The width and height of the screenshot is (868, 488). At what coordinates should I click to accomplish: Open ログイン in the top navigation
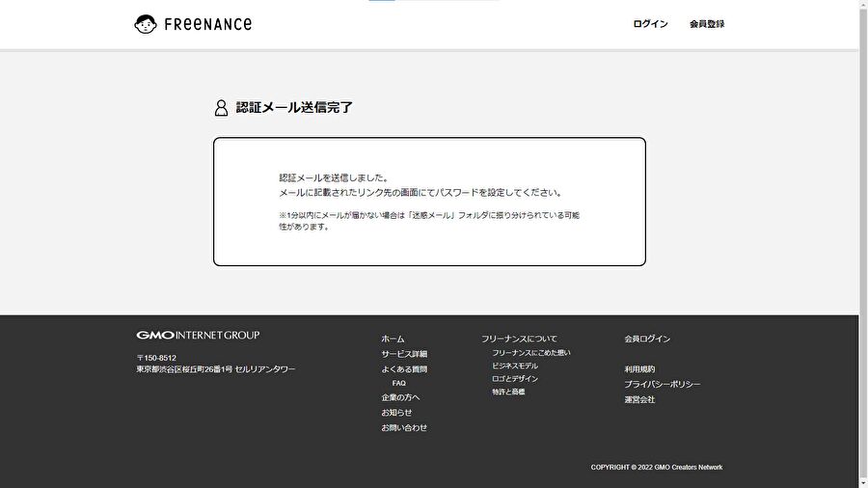pos(650,24)
